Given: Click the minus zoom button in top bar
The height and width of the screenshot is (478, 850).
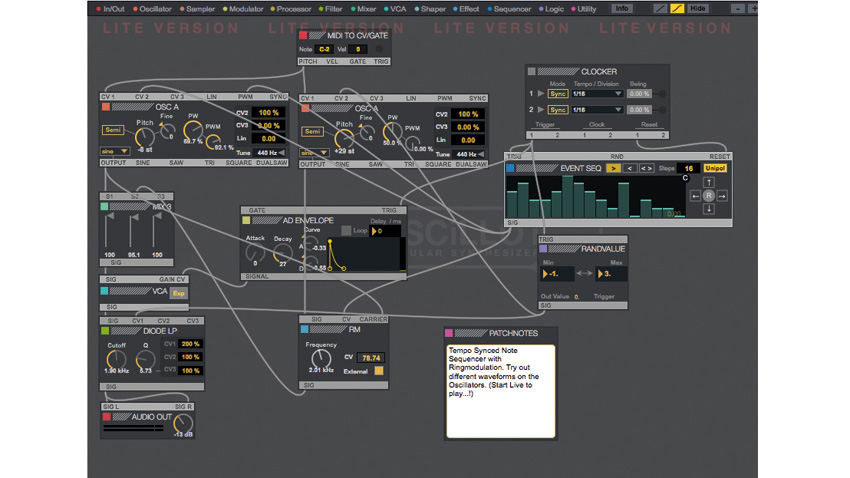Looking at the screenshot, I should click(x=738, y=8).
